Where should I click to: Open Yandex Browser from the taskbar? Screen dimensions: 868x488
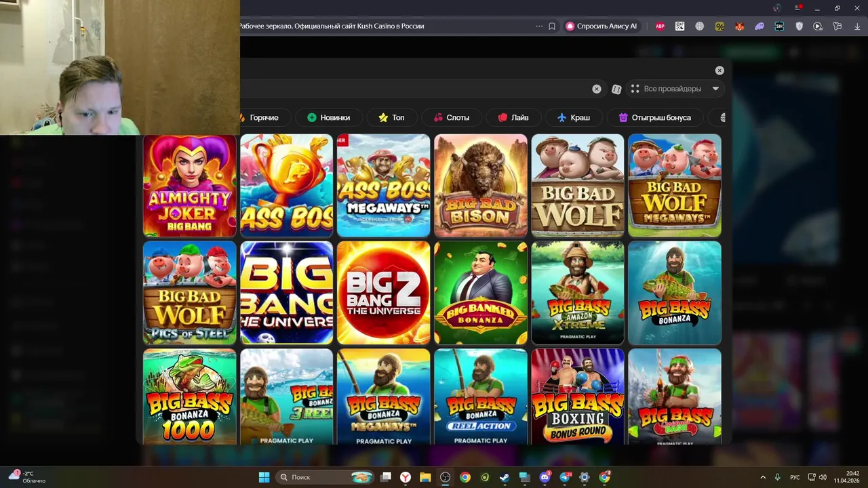click(x=406, y=477)
